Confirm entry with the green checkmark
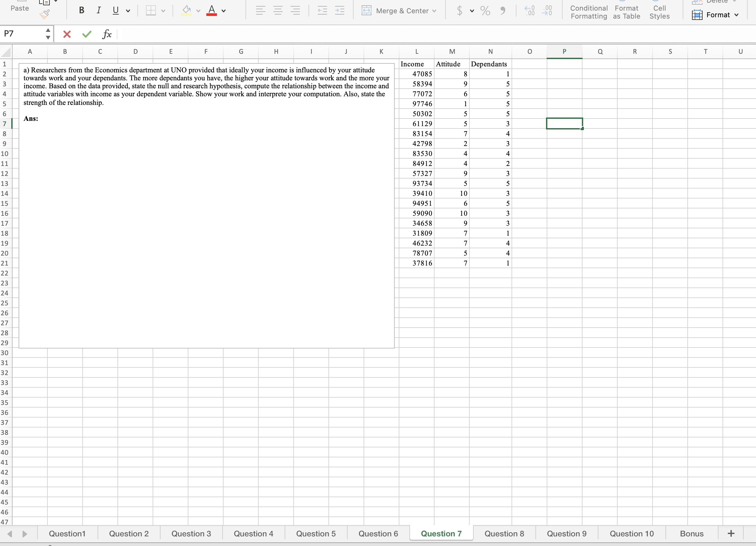The image size is (756, 546). 86,34
